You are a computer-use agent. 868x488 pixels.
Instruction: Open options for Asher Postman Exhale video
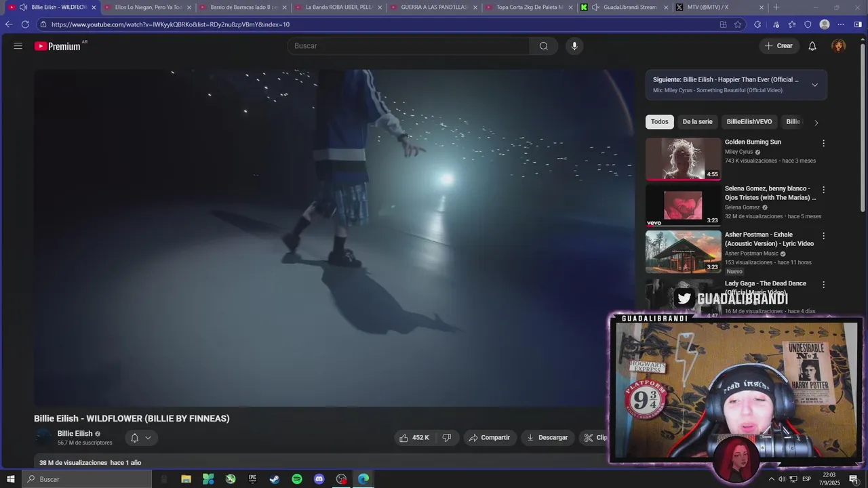pyautogui.click(x=824, y=236)
